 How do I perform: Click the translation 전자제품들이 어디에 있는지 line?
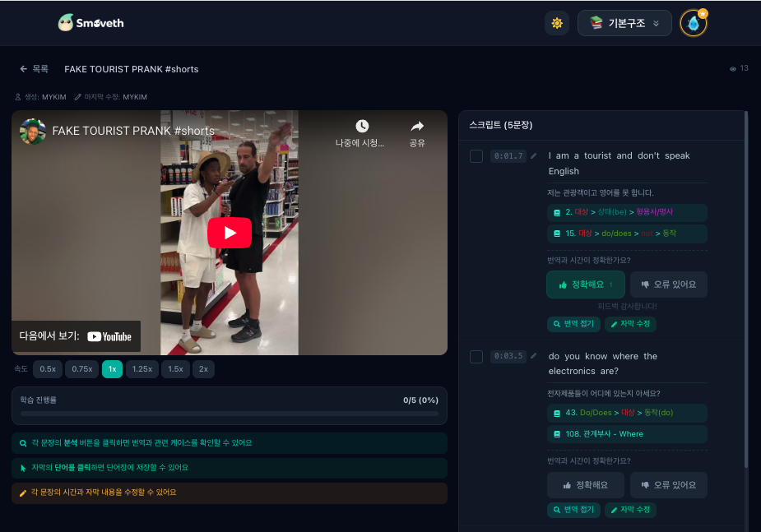603,393
